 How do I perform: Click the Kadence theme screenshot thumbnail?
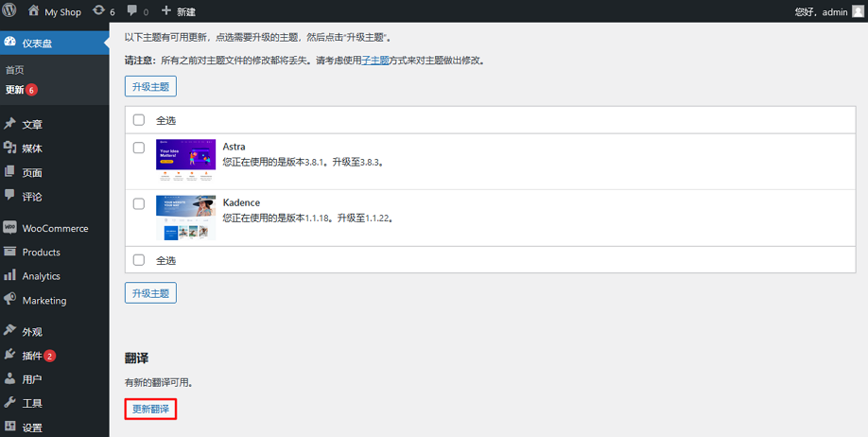point(186,218)
